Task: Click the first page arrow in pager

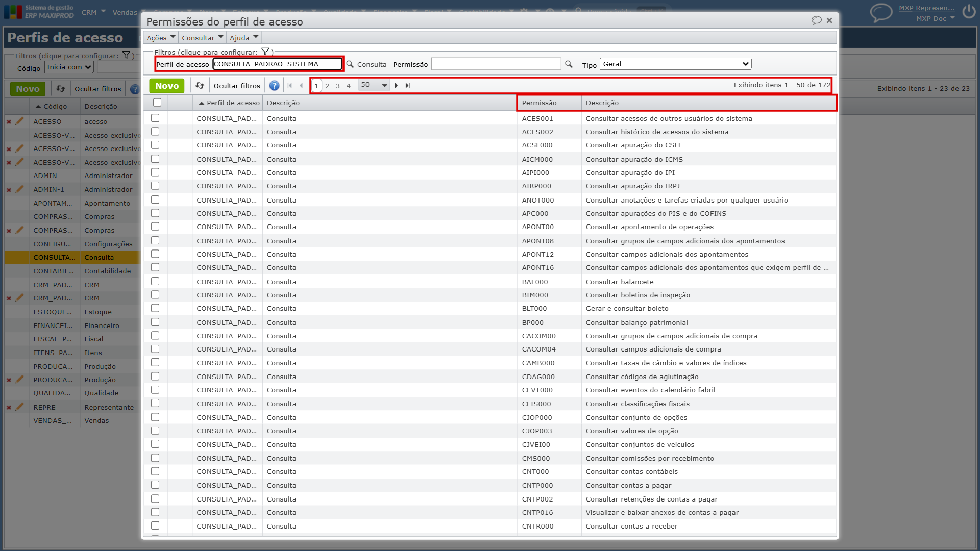Action: point(290,86)
